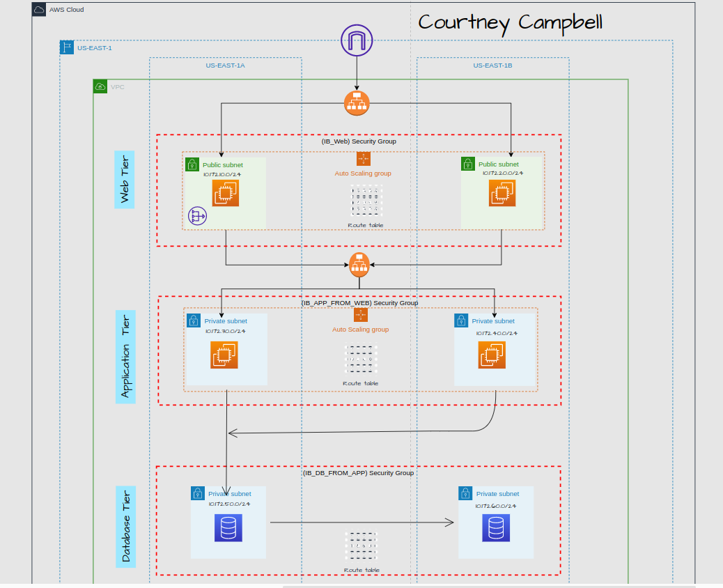The height and width of the screenshot is (588, 723).
Task: Click lock icon of Private subnet 10.172.40.0/24
Action: tap(461, 320)
